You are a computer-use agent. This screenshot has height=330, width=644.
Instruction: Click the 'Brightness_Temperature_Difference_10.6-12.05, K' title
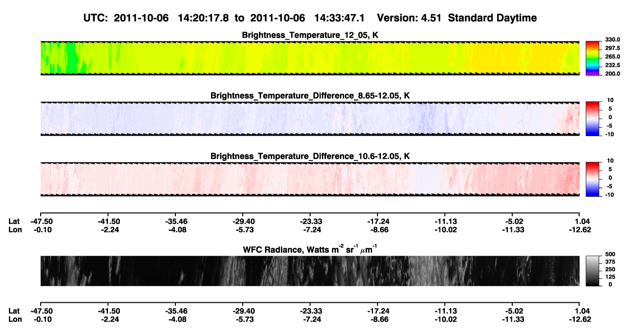click(x=310, y=156)
